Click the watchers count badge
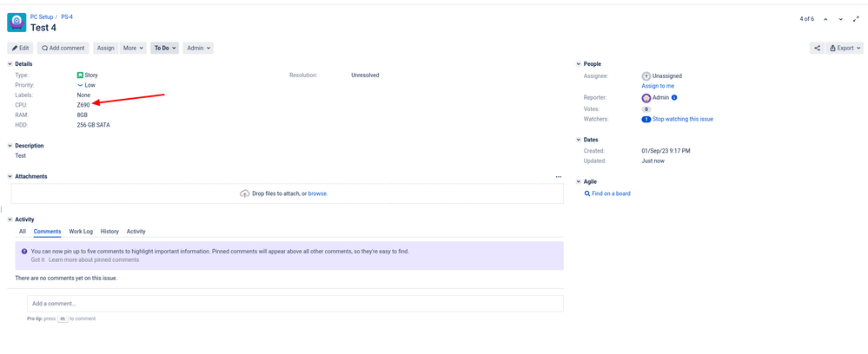This screenshot has width=868, height=354. pyautogui.click(x=646, y=119)
